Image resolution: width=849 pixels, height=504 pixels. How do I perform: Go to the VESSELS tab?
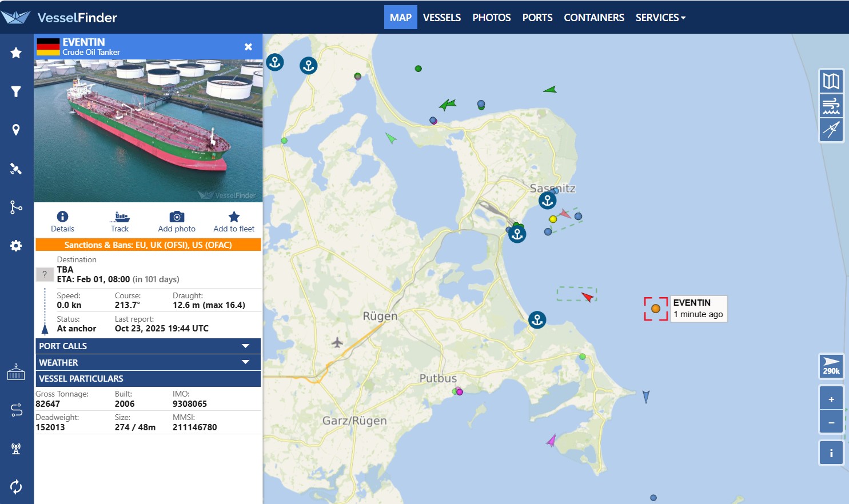click(441, 18)
